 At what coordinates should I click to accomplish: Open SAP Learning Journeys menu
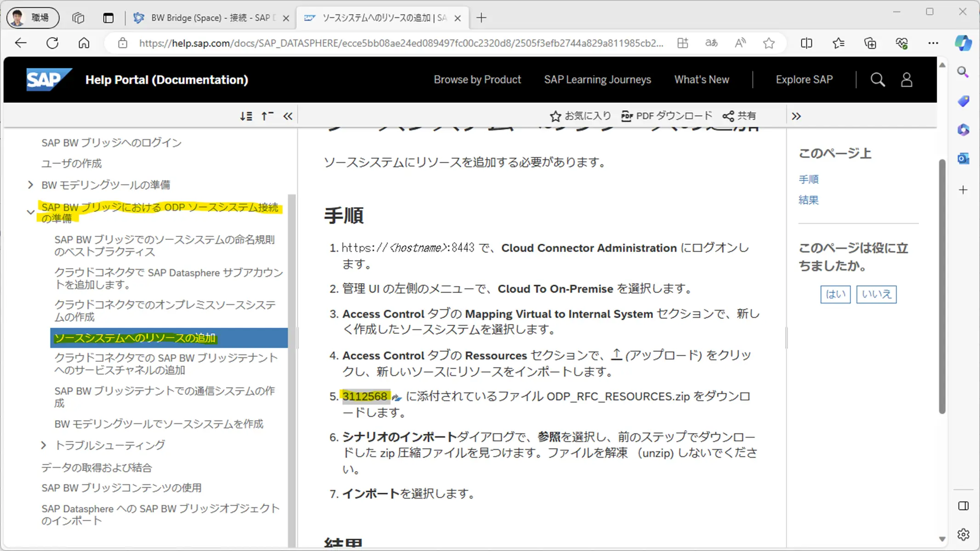click(x=597, y=80)
